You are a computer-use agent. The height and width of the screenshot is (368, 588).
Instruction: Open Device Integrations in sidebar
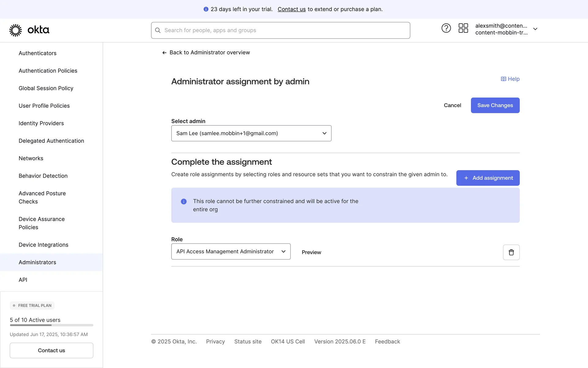(43, 245)
